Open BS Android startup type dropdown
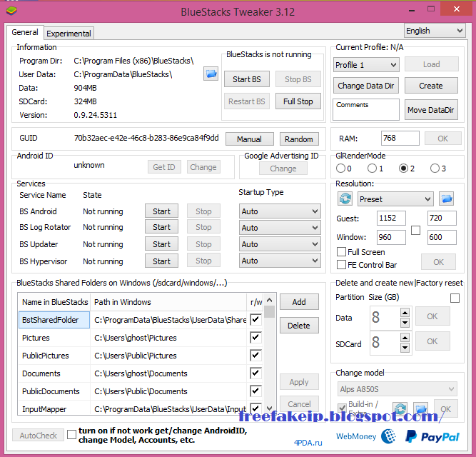476x457 pixels. pyautogui.click(x=280, y=211)
